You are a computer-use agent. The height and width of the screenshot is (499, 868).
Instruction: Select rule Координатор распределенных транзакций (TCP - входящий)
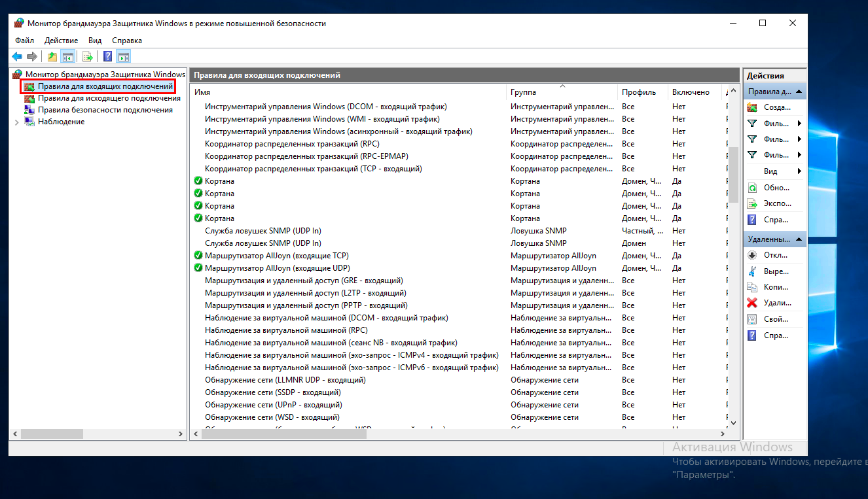313,169
